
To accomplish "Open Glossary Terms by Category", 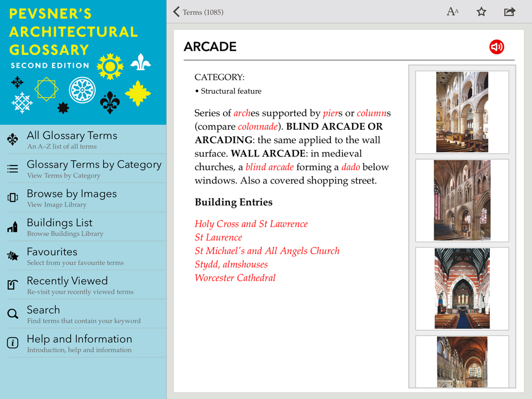I will click(83, 169).
